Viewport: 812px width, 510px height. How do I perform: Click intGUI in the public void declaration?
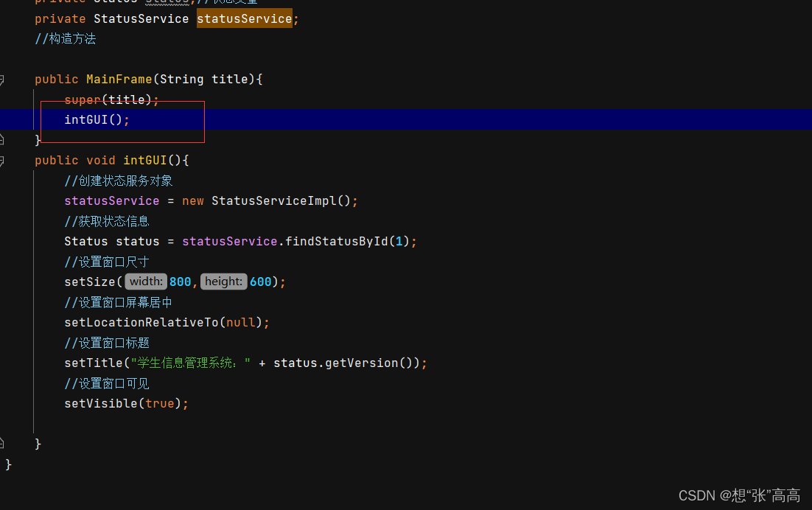click(x=145, y=161)
